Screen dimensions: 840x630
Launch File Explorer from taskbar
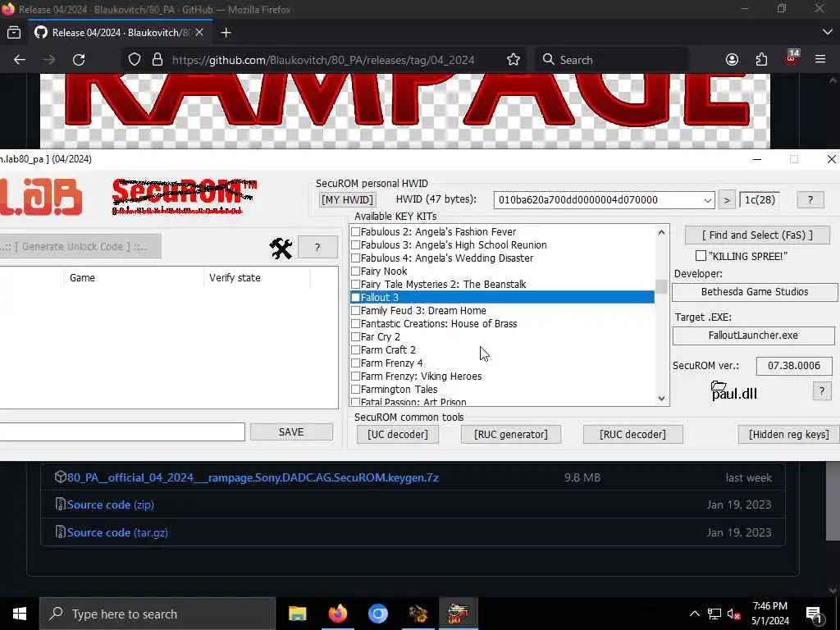[x=297, y=614]
